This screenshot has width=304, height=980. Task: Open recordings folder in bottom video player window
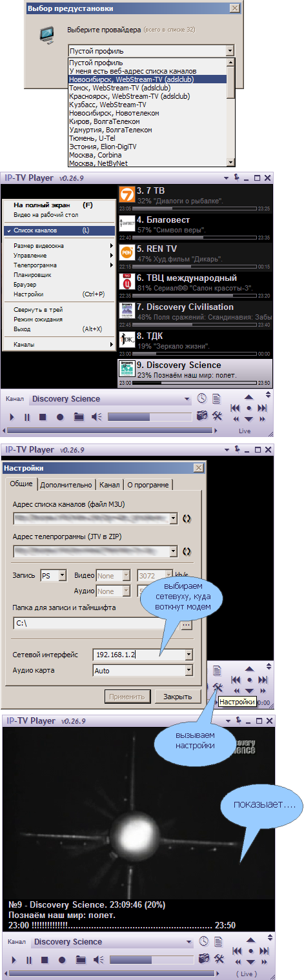[81, 960]
